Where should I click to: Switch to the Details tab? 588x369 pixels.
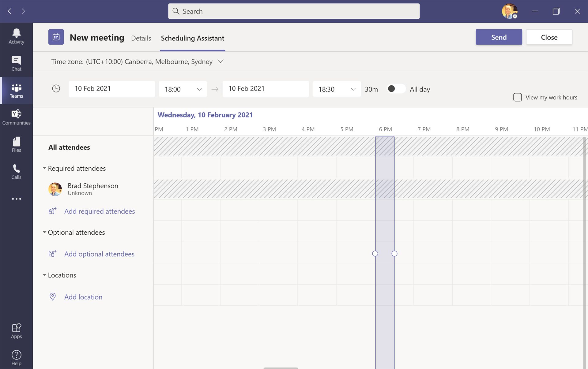141,38
